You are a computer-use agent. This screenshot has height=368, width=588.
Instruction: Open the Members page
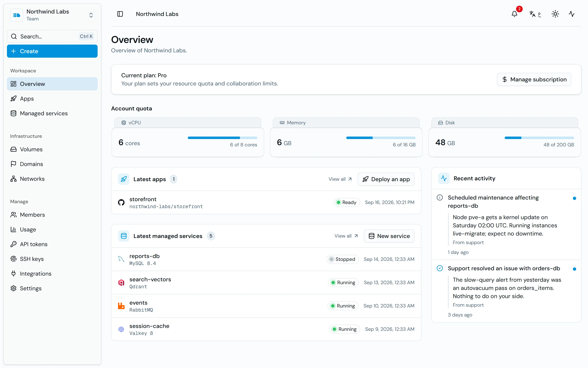point(52,215)
